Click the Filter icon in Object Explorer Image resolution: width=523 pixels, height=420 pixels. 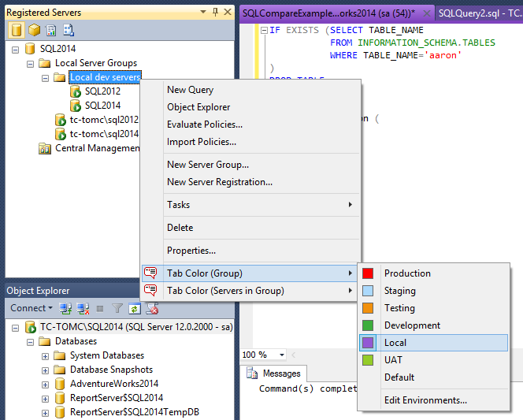pyautogui.click(x=117, y=308)
